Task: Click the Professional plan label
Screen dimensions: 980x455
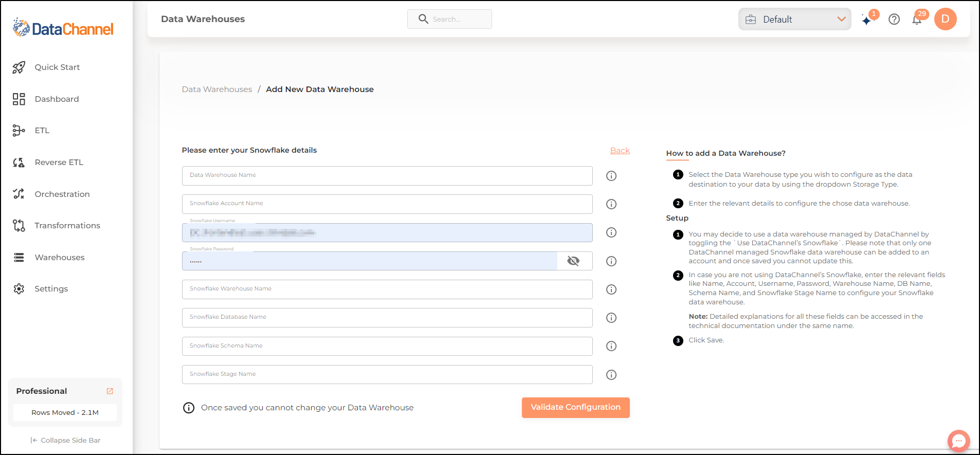Action: pyautogui.click(x=42, y=391)
